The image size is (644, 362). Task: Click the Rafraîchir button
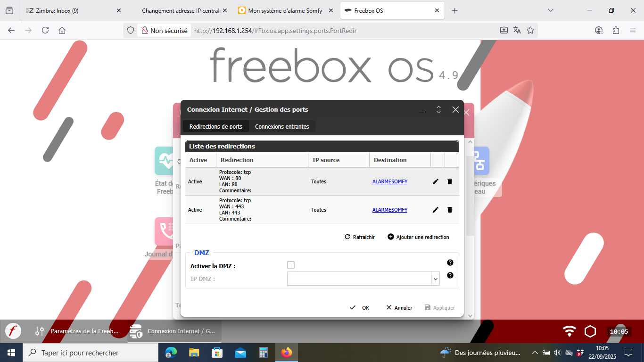360,237
